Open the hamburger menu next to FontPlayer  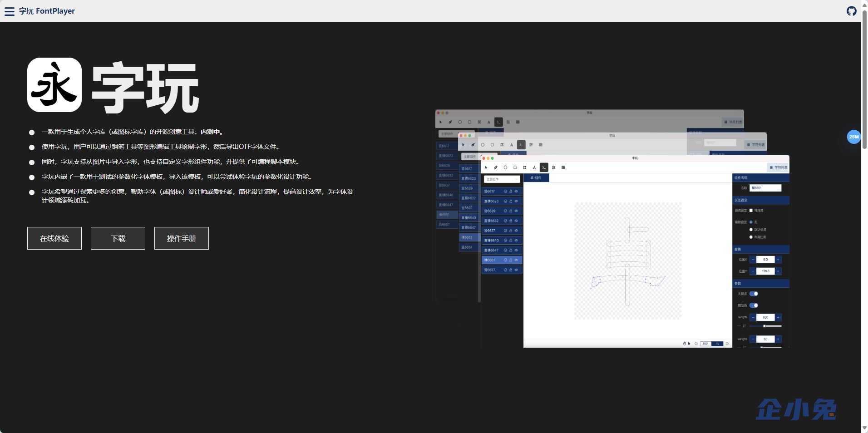coord(10,11)
